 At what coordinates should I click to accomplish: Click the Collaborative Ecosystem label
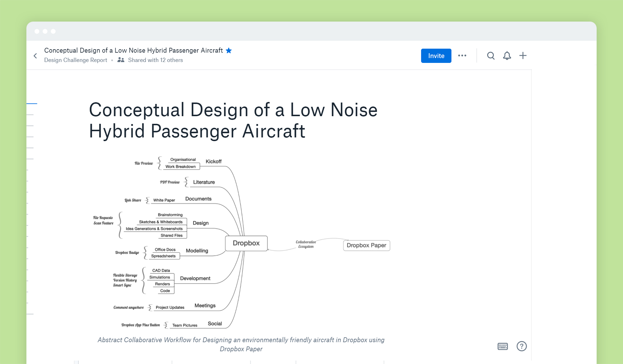(306, 244)
